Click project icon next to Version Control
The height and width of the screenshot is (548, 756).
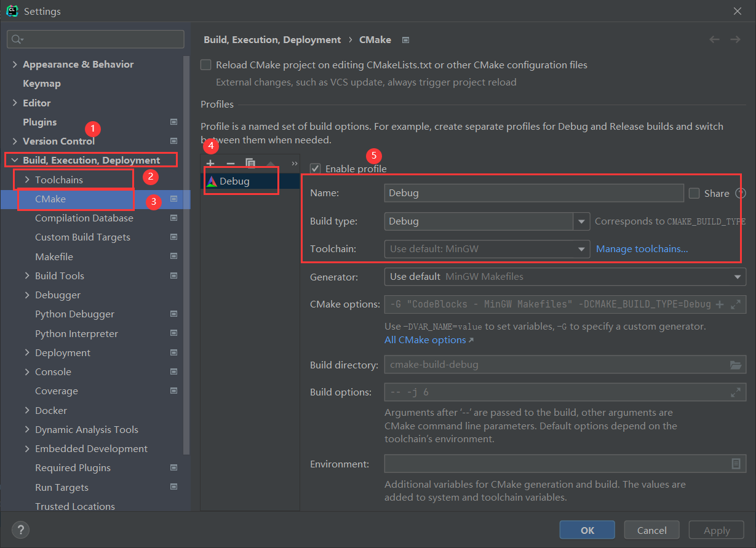coord(173,141)
